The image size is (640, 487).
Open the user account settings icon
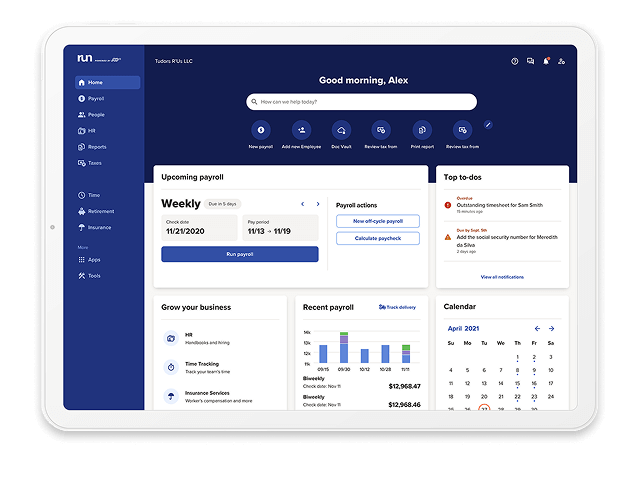click(561, 61)
